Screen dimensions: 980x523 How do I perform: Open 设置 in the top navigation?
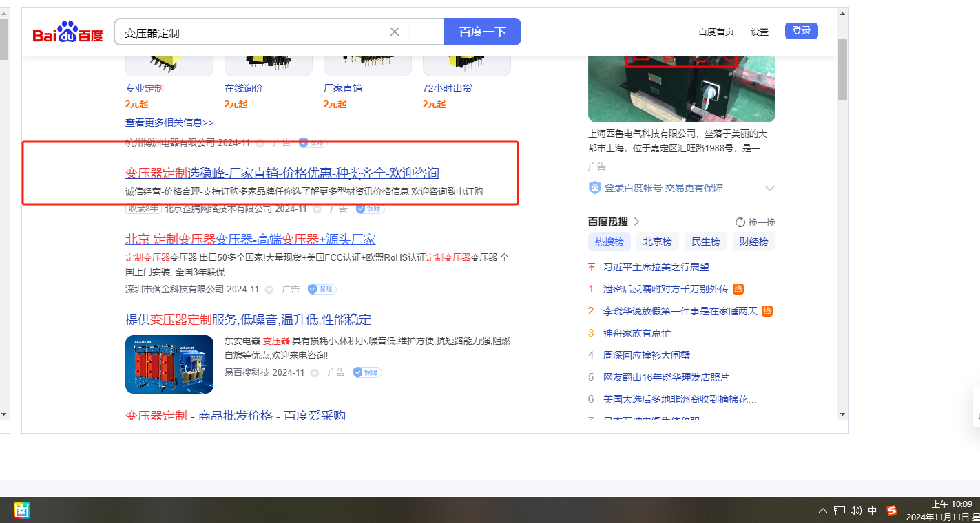[x=760, y=32]
